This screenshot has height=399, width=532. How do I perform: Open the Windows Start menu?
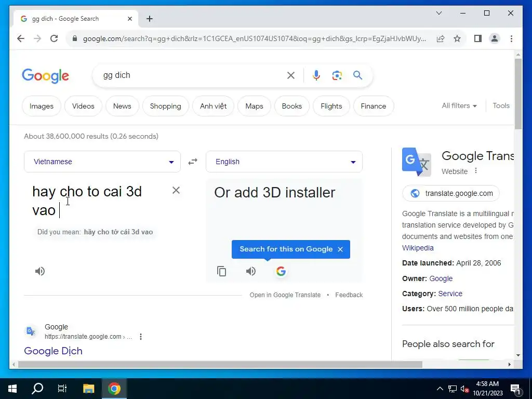pos(12,389)
